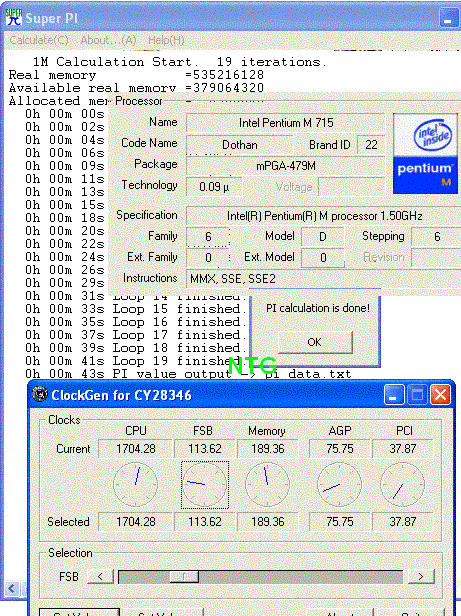Click the current AGP value 75.75
Viewport: 461px width, 616px height.
(x=340, y=449)
